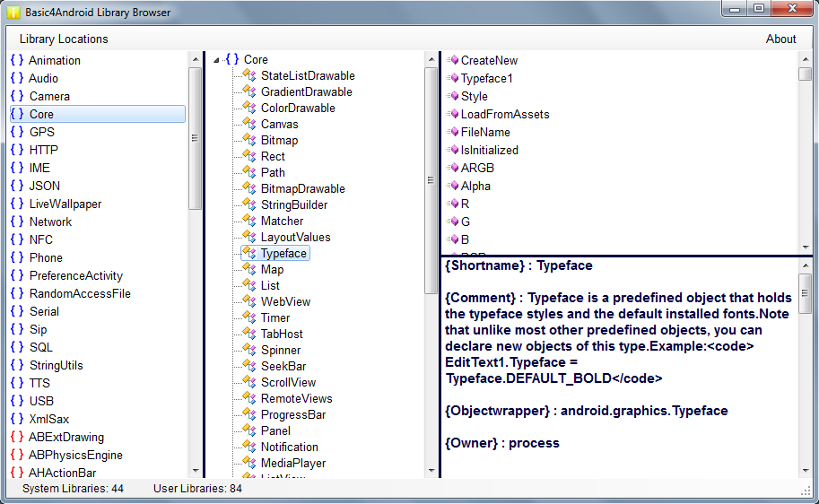Image resolution: width=819 pixels, height=504 pixels.
Task: Select the R member in list
Action: pyautogui.click(x=465, y=204)
